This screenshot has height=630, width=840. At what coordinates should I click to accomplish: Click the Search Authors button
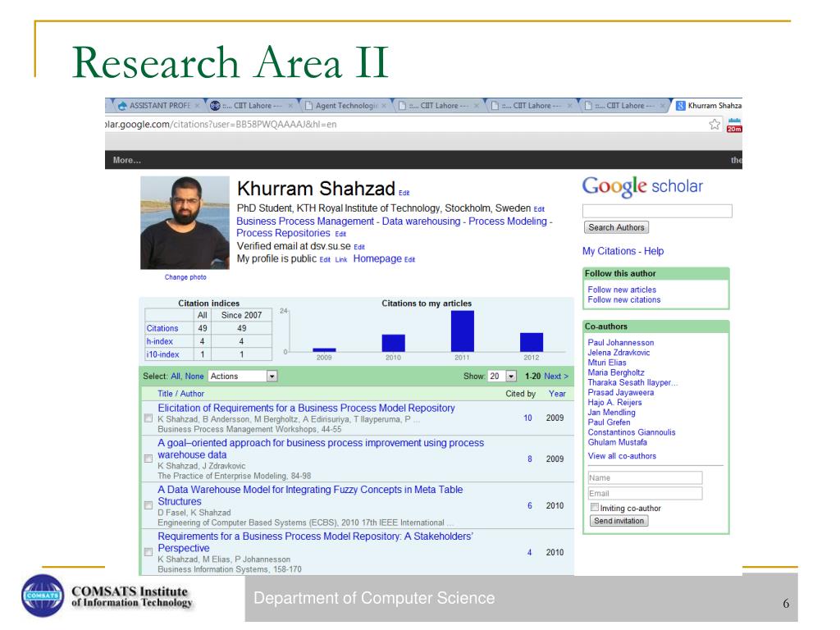(x=616, y=228)
